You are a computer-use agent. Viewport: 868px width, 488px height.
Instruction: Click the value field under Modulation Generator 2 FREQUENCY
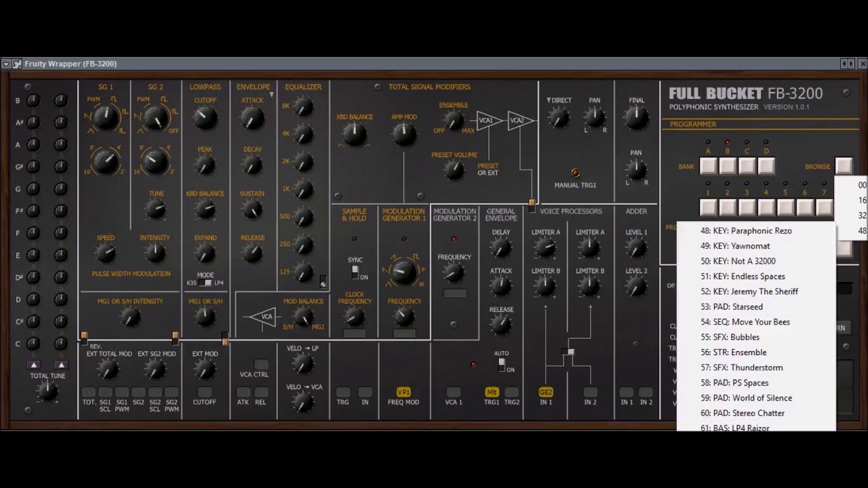click(454, 293)
